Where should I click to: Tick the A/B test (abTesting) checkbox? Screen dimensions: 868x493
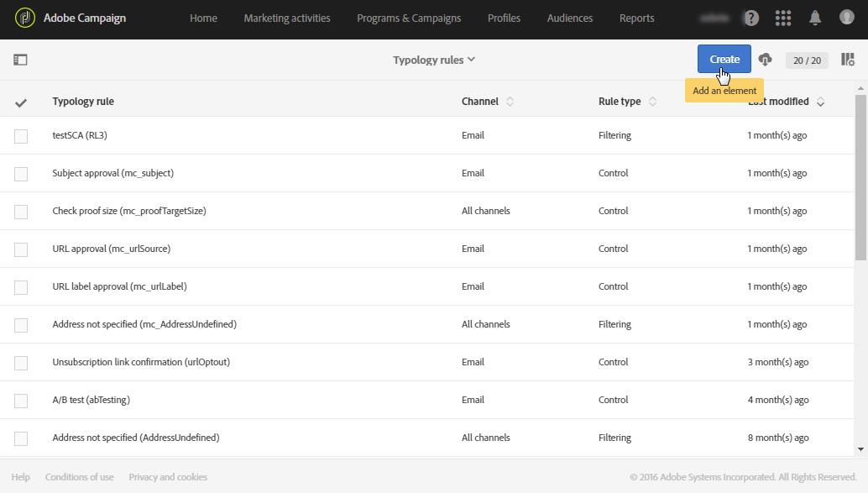[x=21, y=401]
